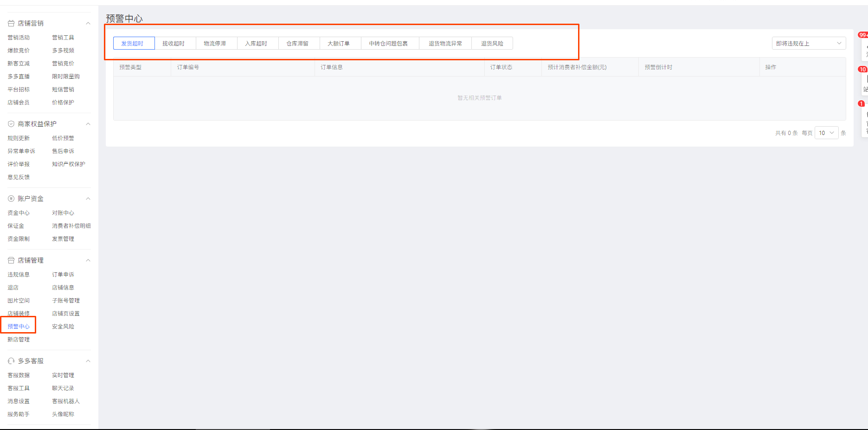Open the 即将违规在上 sort dropdown
The image size is (868, 430).
point(808,44)
